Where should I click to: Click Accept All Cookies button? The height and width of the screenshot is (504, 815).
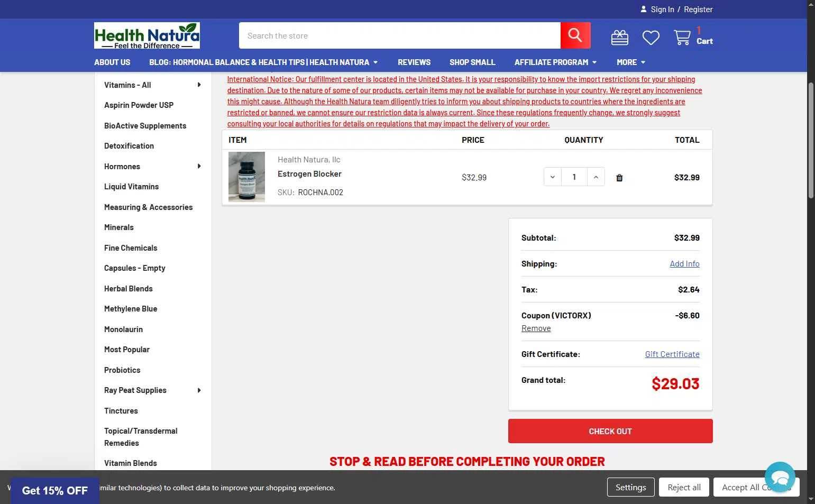756,487
